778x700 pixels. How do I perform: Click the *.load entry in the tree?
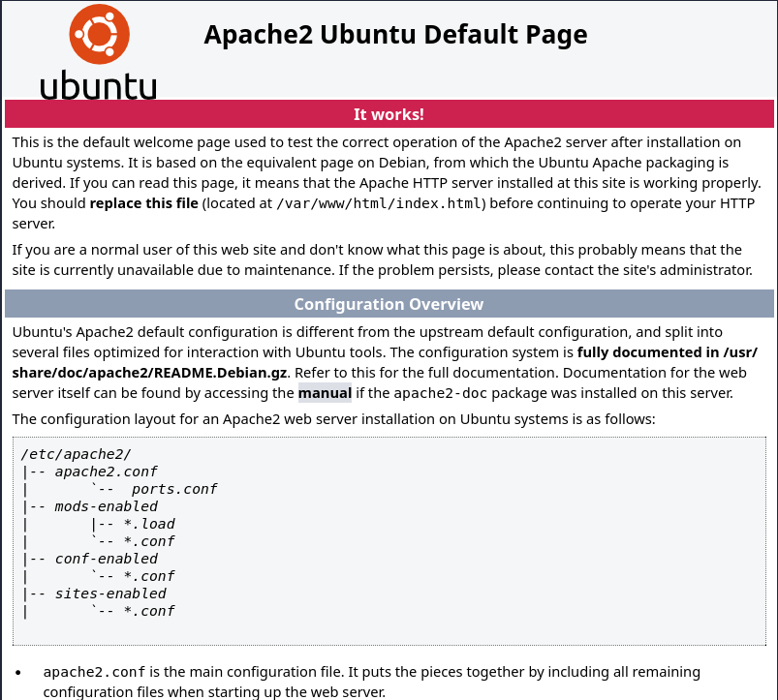(149, 524)
